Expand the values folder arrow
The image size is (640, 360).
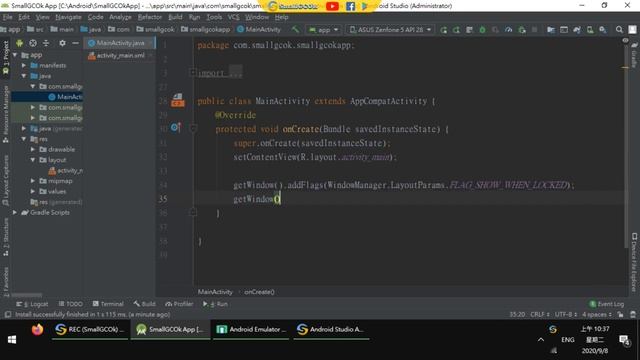33,191
